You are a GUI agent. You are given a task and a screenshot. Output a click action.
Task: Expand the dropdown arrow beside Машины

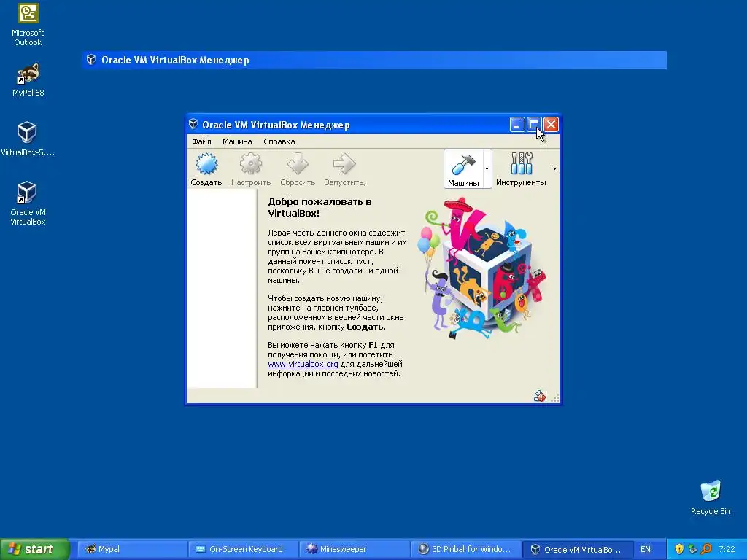click(487, 168)
